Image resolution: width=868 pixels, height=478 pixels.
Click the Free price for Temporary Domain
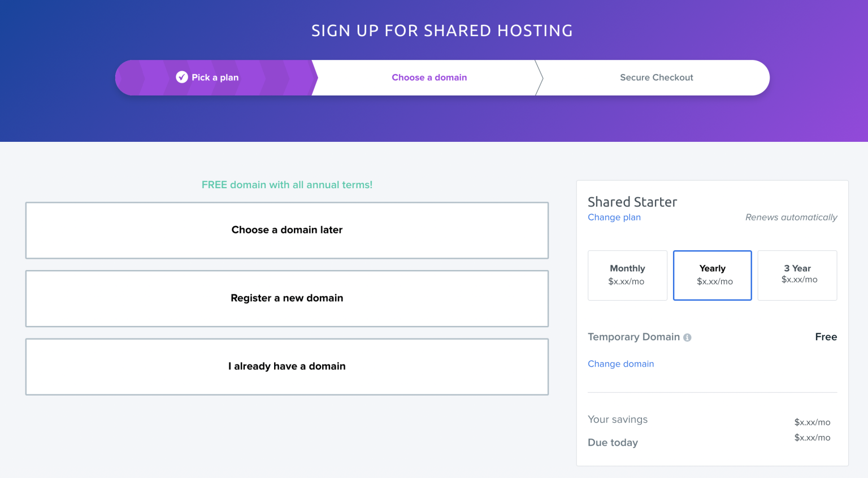[826, 337]
